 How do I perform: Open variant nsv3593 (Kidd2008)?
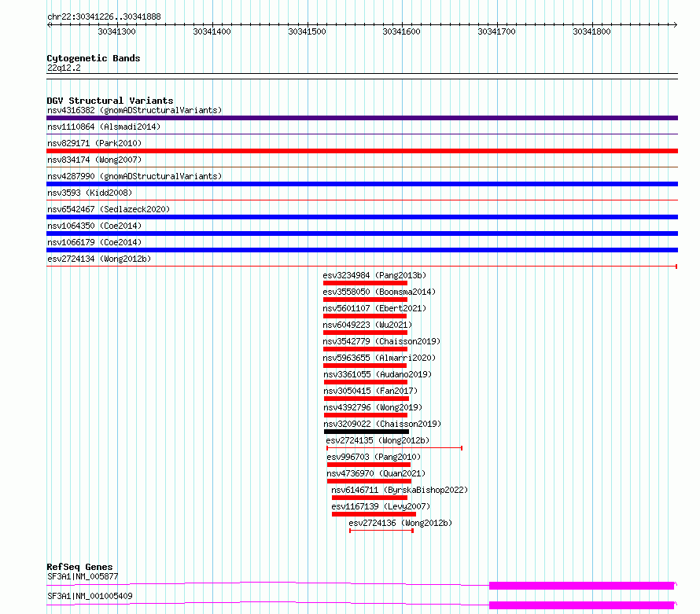90,193
